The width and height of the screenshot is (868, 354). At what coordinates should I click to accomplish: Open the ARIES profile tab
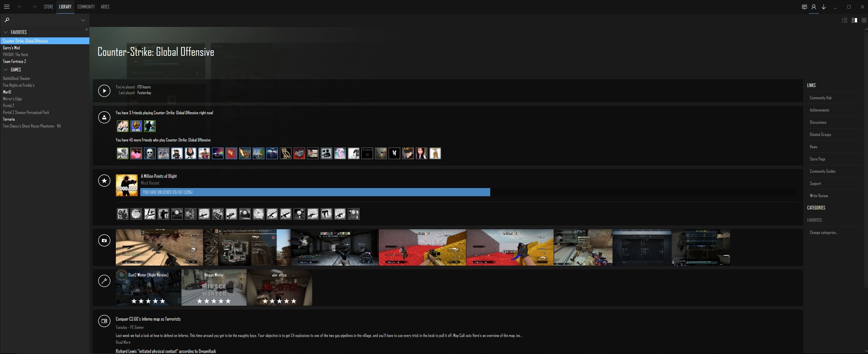tap(105, 7)
